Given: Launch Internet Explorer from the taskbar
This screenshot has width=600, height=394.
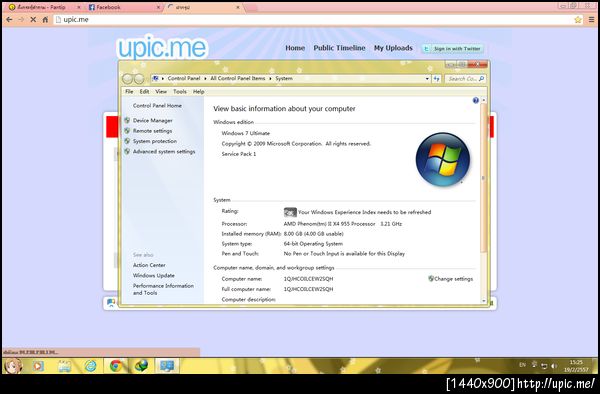Looking at the screenshot, I should pos(90,366).
